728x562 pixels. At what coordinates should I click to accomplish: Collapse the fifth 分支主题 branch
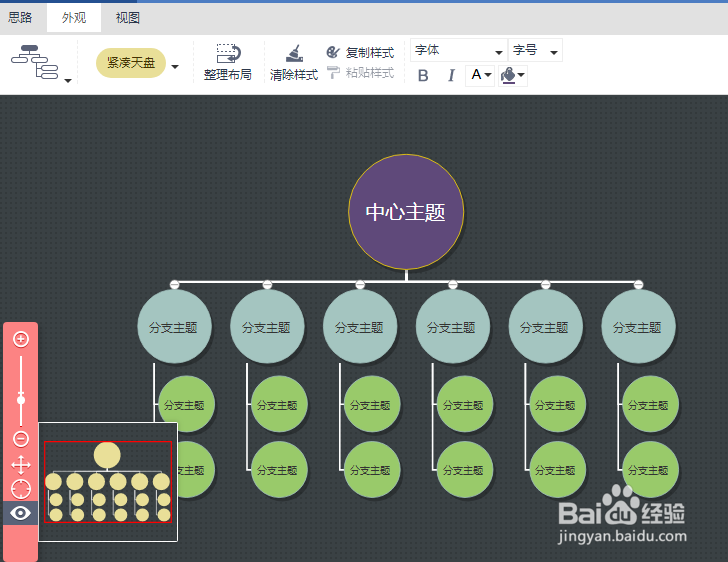click(x=546, y=284)
